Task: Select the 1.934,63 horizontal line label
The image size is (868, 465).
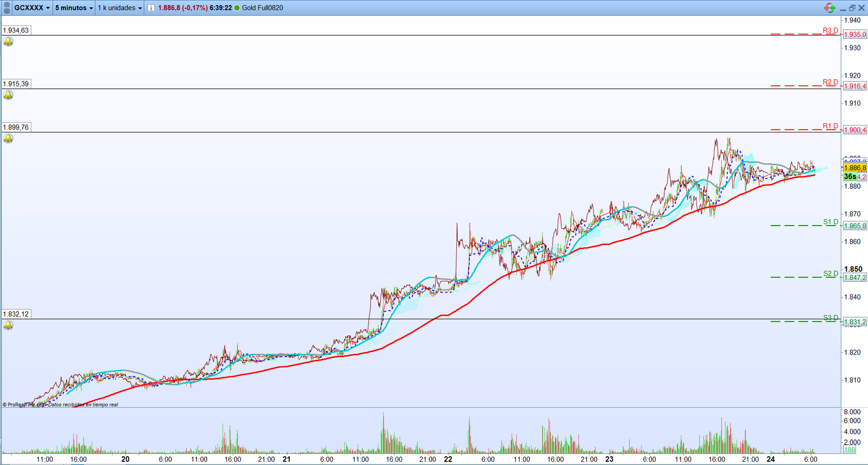Action: [16, 30]
